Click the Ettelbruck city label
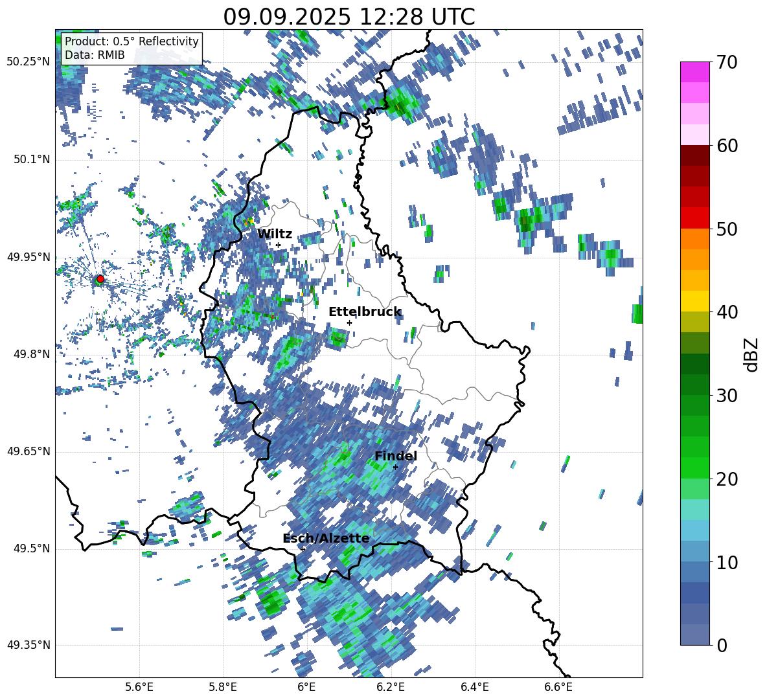The width and height of the screenshot is (767, 700). (365, 312)
